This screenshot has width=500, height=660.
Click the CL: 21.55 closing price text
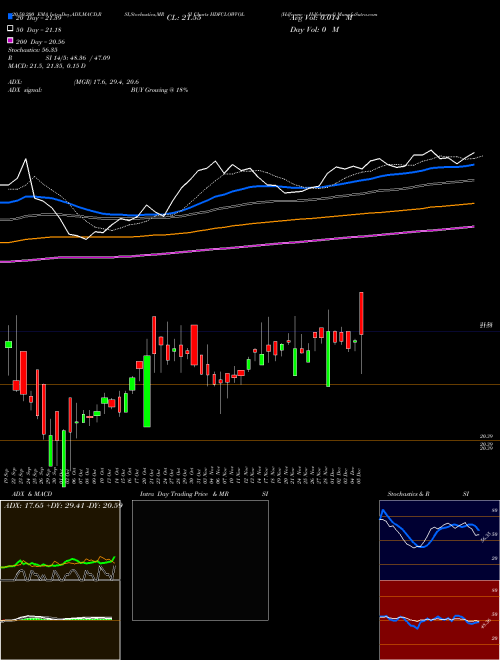[184, 18]
